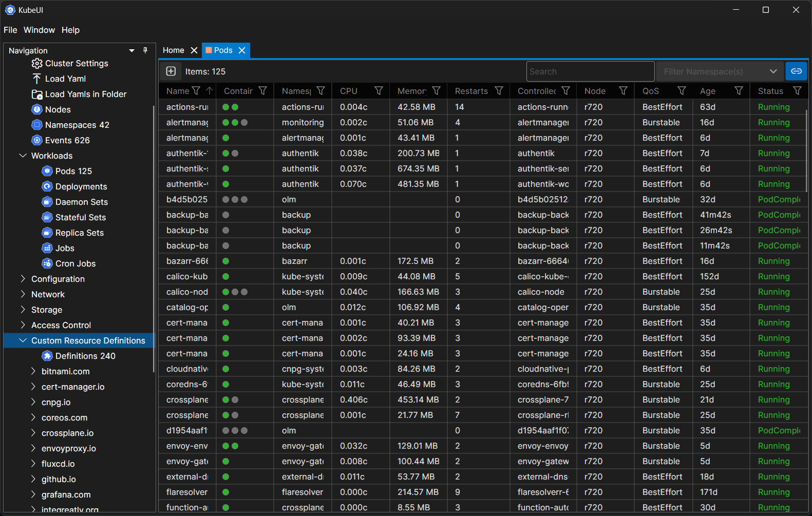Click the Restarts column filter icon

tap(499, 91)
